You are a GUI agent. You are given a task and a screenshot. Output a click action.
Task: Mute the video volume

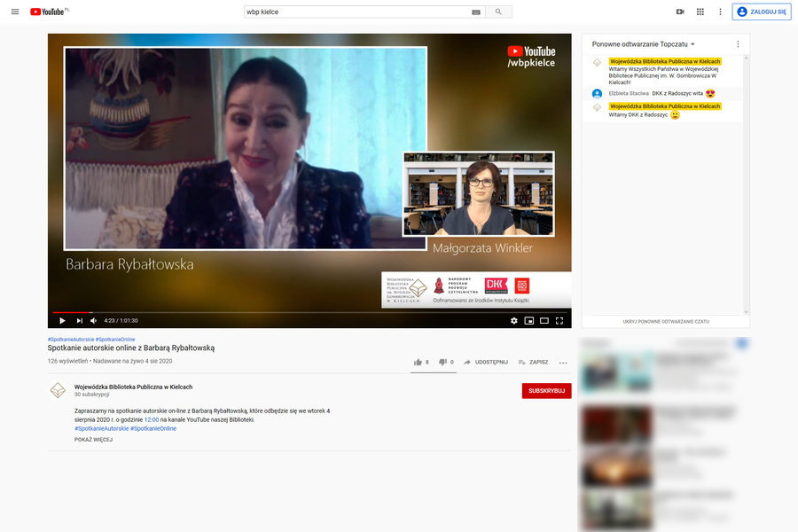tap(94, 321)
